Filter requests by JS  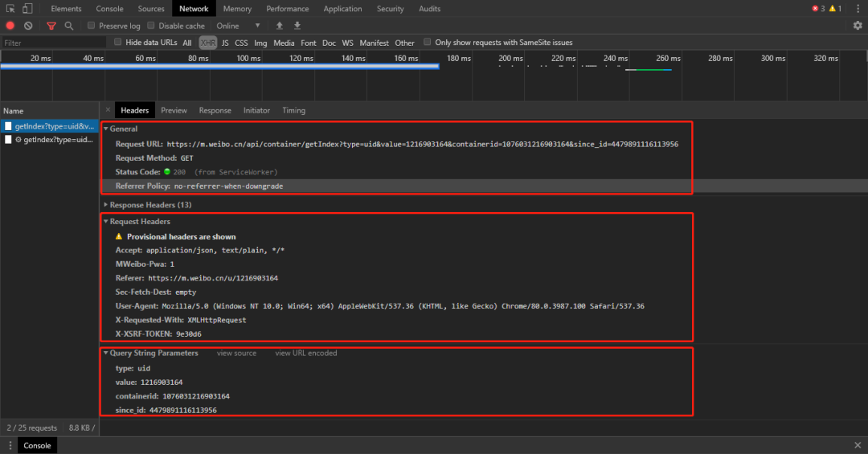pos(225,43)
